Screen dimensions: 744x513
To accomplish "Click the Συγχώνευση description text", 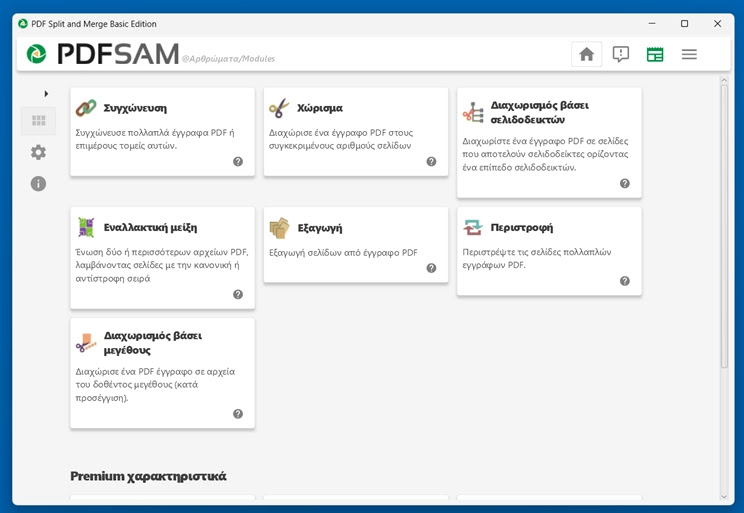I will pos(155,139).
